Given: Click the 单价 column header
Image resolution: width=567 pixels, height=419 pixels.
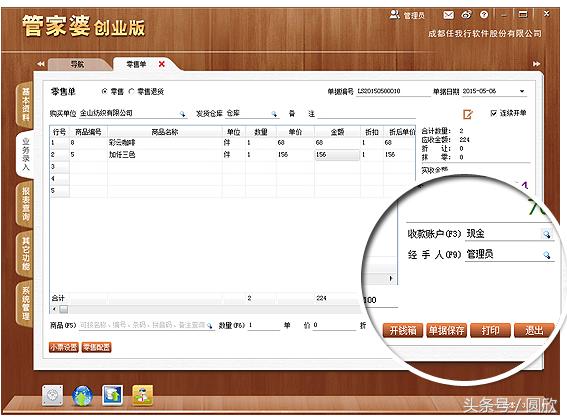Looking at the screenshot, I should (295, 132).
